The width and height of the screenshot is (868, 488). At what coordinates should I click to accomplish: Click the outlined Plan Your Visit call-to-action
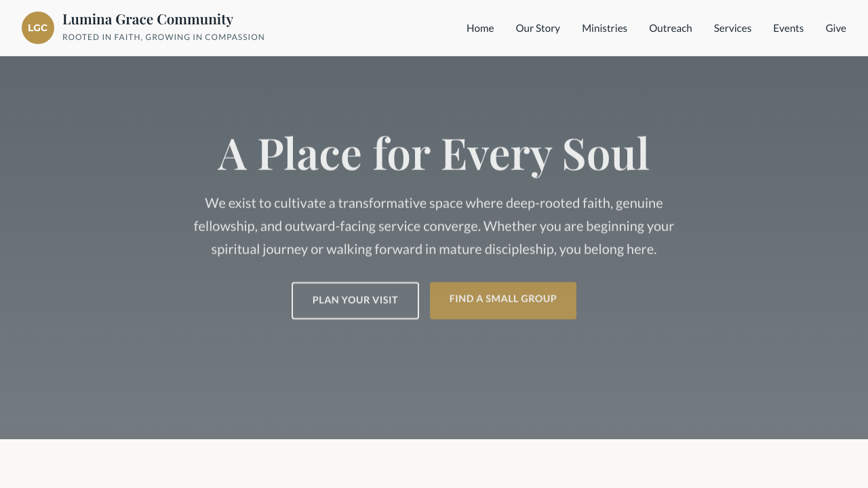click(x=355, y=300)
